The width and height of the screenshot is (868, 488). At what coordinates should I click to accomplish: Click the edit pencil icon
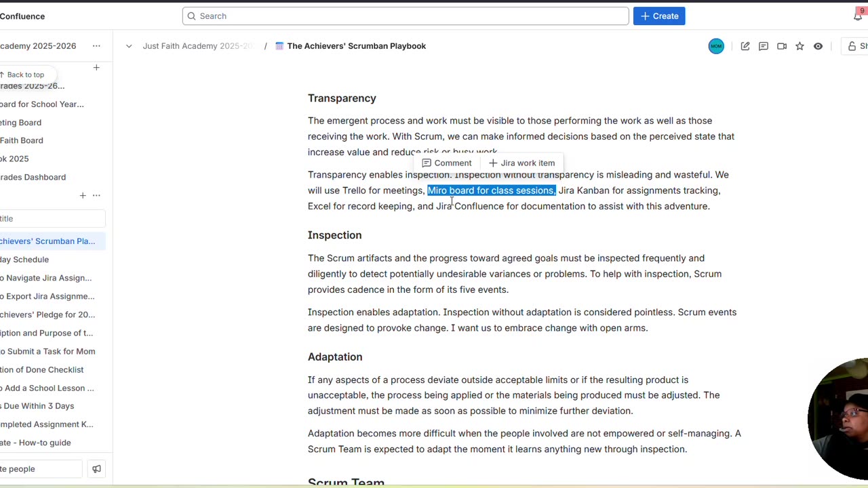point(745,46)
